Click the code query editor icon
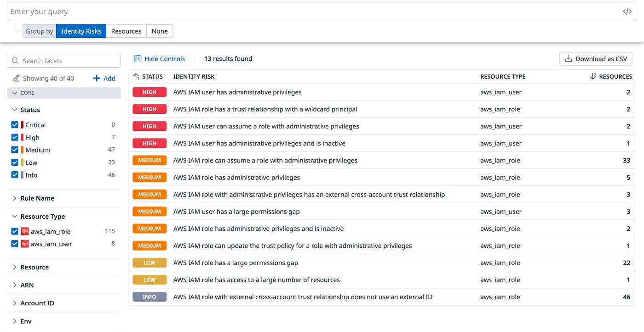This screenshot has height=332, width=644. (x=627, y=11)
